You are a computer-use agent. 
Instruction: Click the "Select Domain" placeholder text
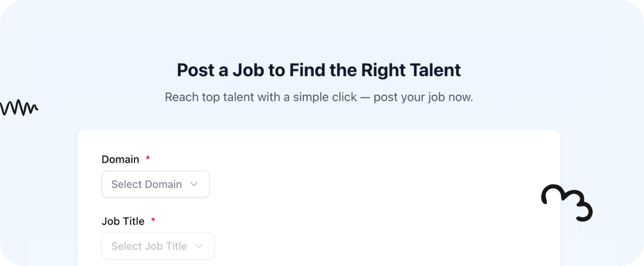147,184
